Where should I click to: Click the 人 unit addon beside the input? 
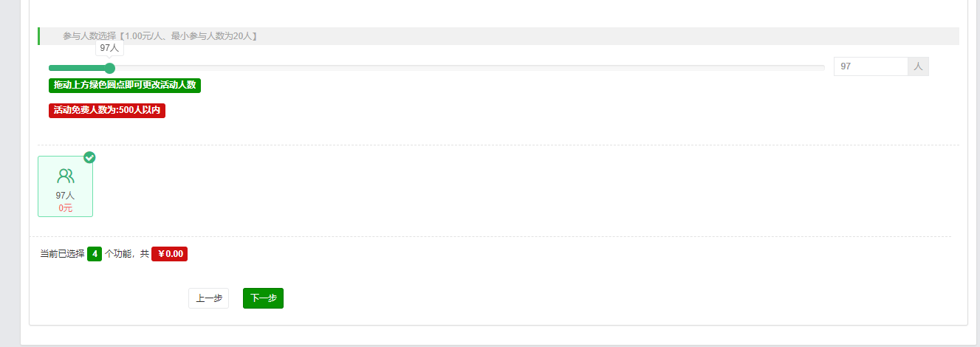point(919,66)
